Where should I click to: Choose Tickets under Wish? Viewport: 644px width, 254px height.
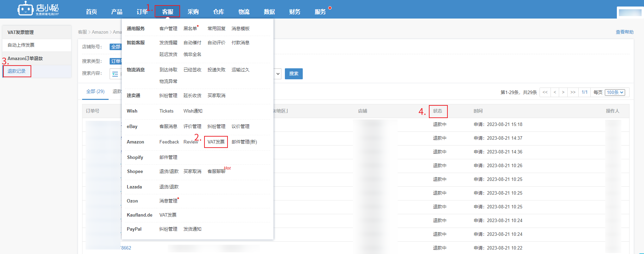(x=166, y=111)
